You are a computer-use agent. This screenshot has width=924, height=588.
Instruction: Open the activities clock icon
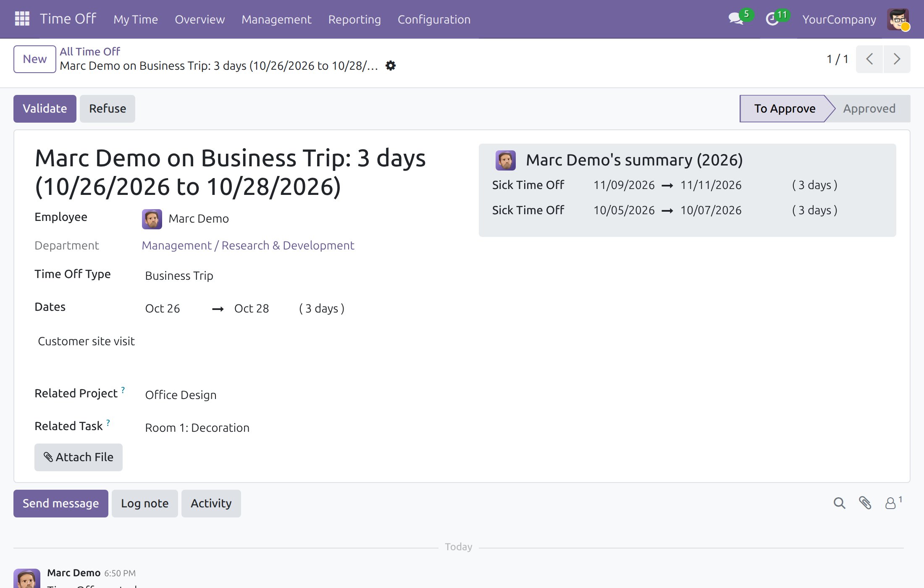point(772,19)
